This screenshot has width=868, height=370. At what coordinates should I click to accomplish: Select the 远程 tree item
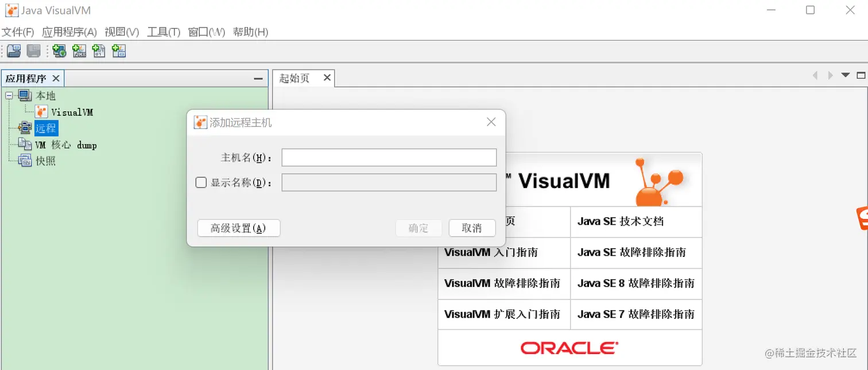click(46, 128)
